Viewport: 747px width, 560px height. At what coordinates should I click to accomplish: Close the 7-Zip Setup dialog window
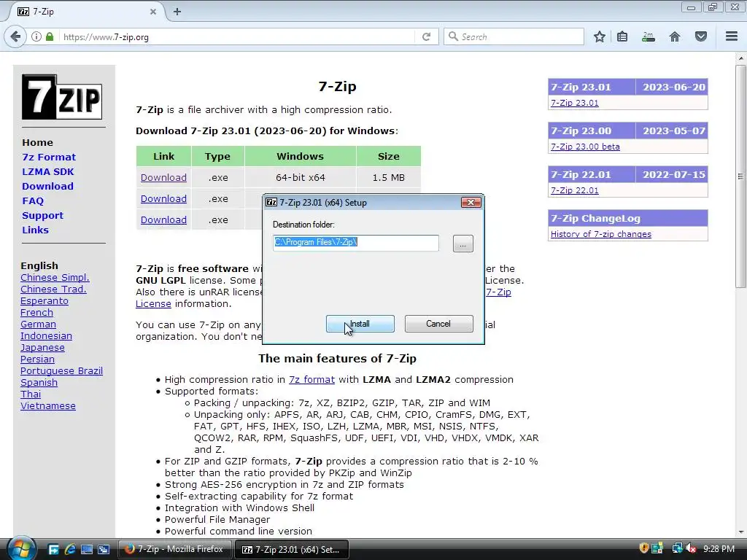[471, 203]
